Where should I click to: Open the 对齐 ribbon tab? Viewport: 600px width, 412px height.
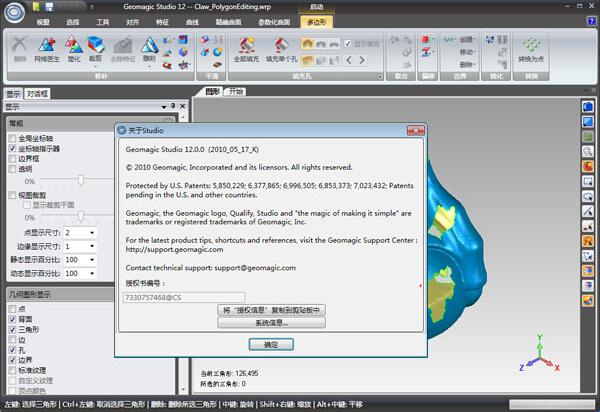click(132, 22)
